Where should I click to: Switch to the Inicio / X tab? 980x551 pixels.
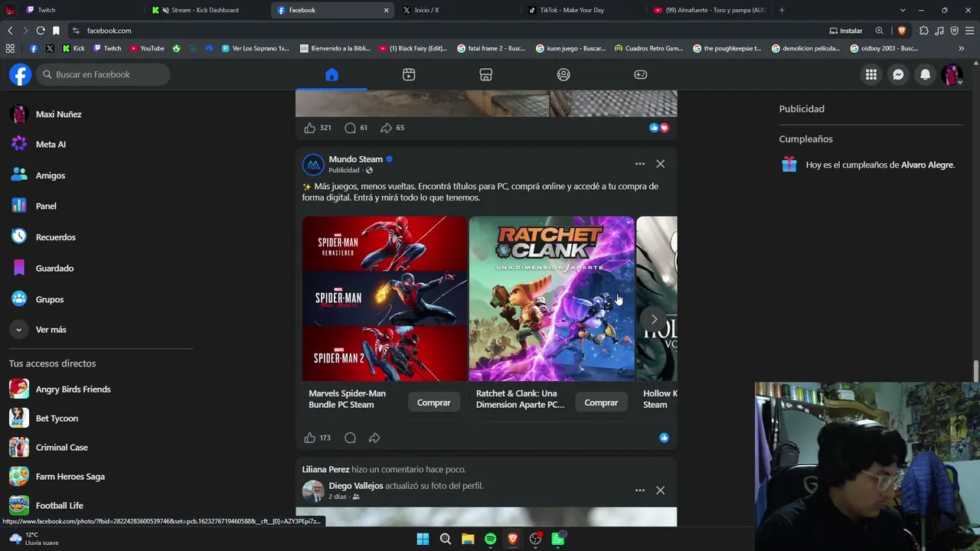click(x=456, y=10)
